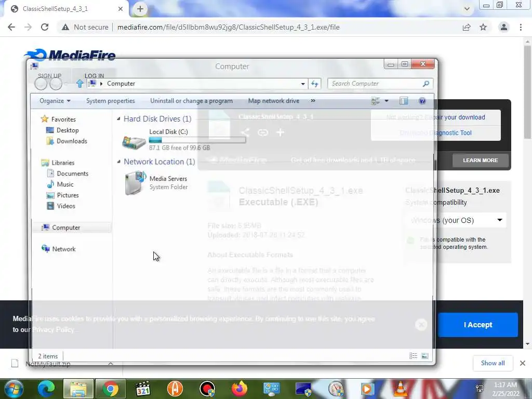
Task: Open the Windows (your OS) compatibility dropdown
Action: (x=456, y=220)
